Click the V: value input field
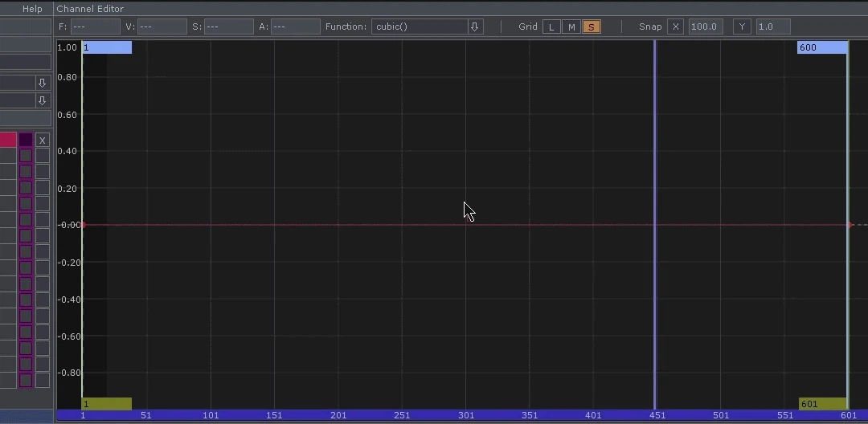 tap(162, 26)
